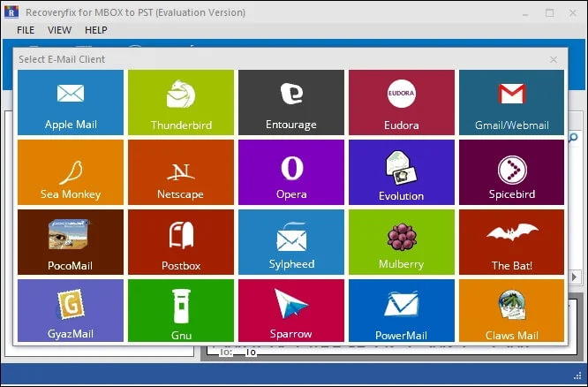
Task: Select The Bat! client tile
Action: click(x=511, y=242)
